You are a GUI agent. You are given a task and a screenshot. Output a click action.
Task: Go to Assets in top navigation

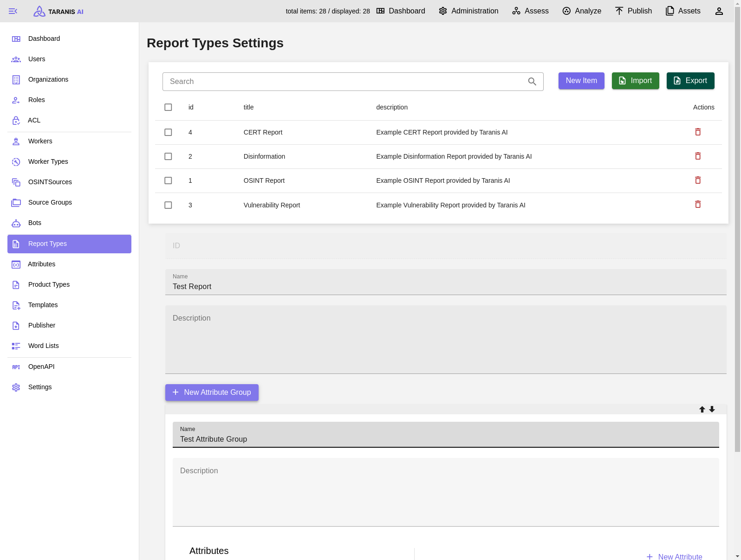pyautogui.click(x=683, y=11)
